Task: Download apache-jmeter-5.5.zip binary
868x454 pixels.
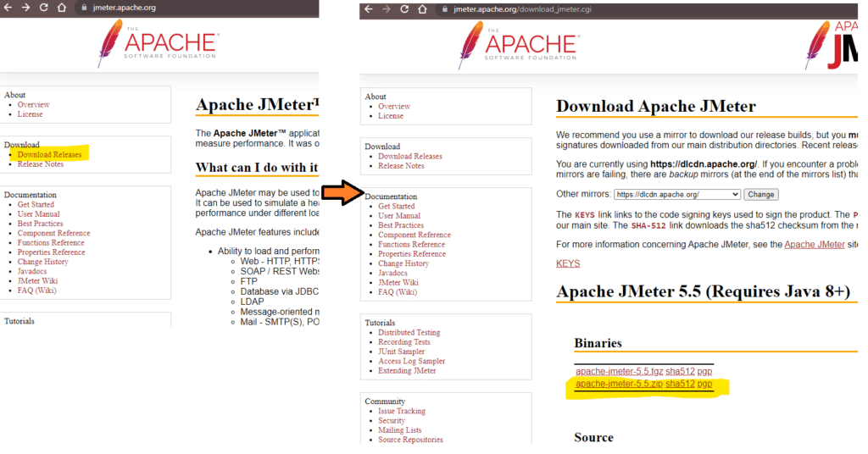Action: pos(619,384)
